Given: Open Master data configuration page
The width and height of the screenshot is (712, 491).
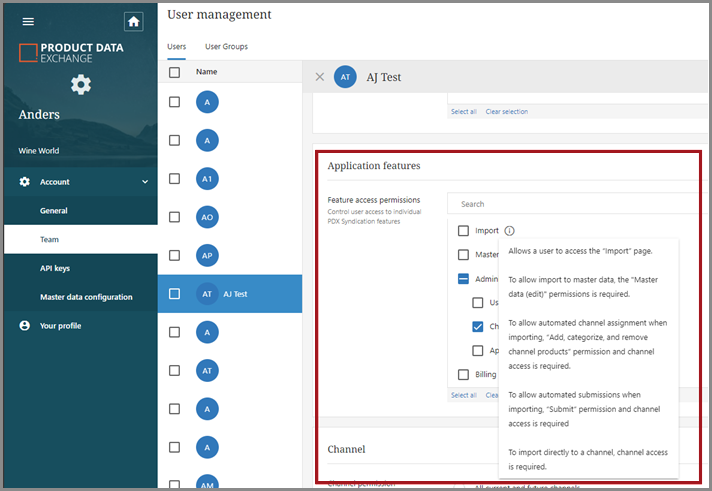Looking at the screenshot, I should 86,297.
